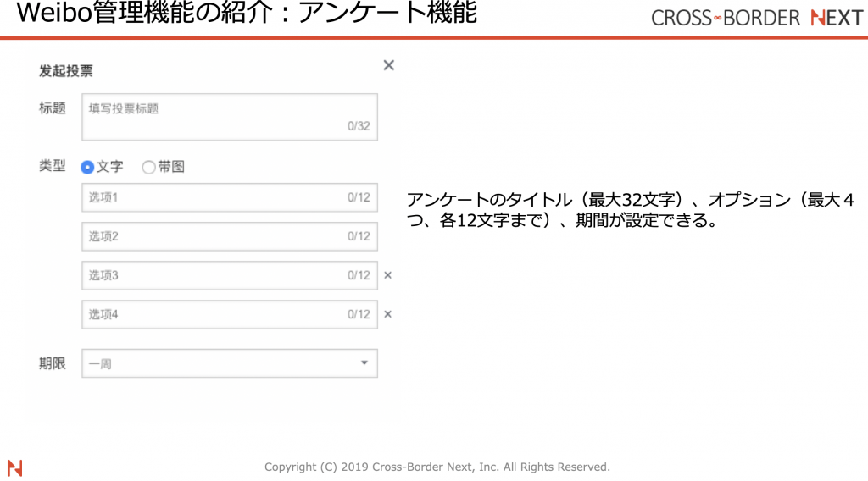868x481 pixels.
Task: Click the 0/32 character counter
Action: coord(359,127)
